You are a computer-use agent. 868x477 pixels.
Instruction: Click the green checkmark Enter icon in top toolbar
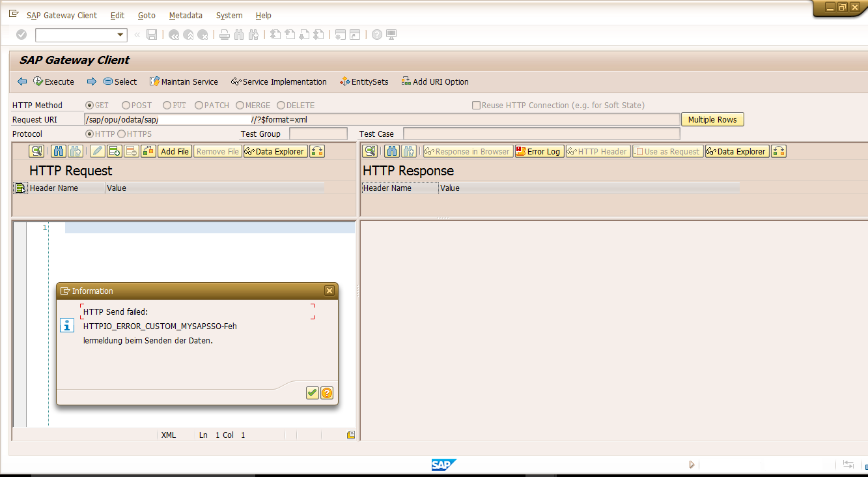[21, 35]
